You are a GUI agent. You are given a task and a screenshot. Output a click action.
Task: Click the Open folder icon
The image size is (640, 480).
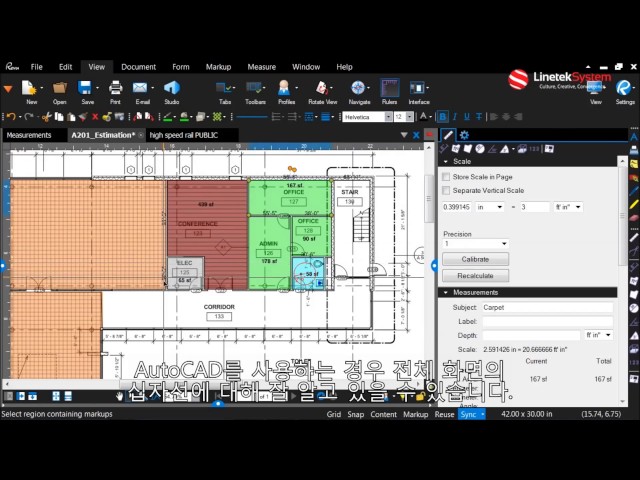60,88
